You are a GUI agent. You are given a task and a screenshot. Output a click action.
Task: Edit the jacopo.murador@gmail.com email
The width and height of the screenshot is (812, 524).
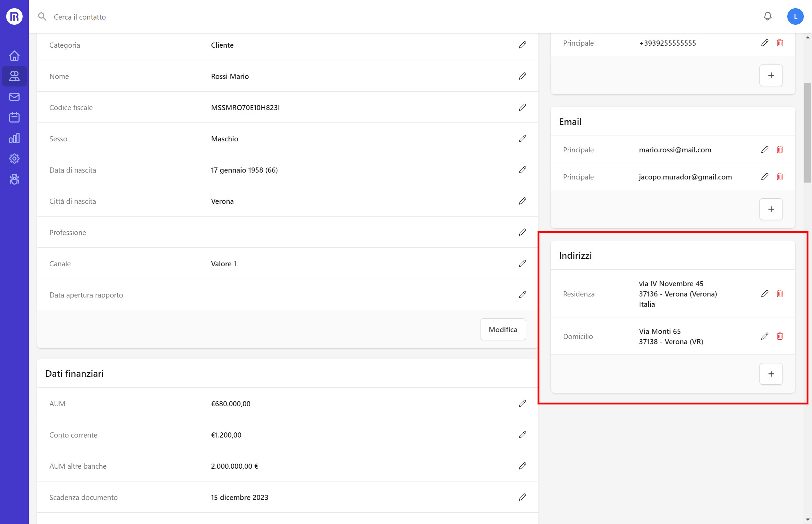point(764,177)
